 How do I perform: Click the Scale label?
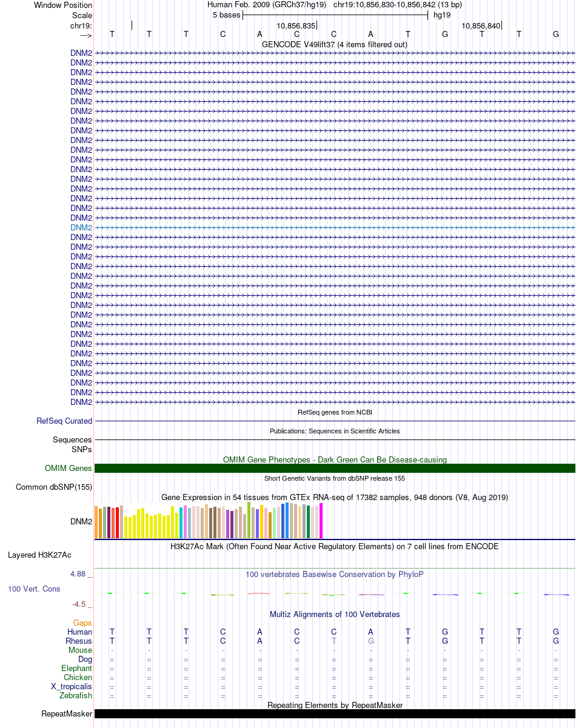pyautogui.click(x=82, y=15)
